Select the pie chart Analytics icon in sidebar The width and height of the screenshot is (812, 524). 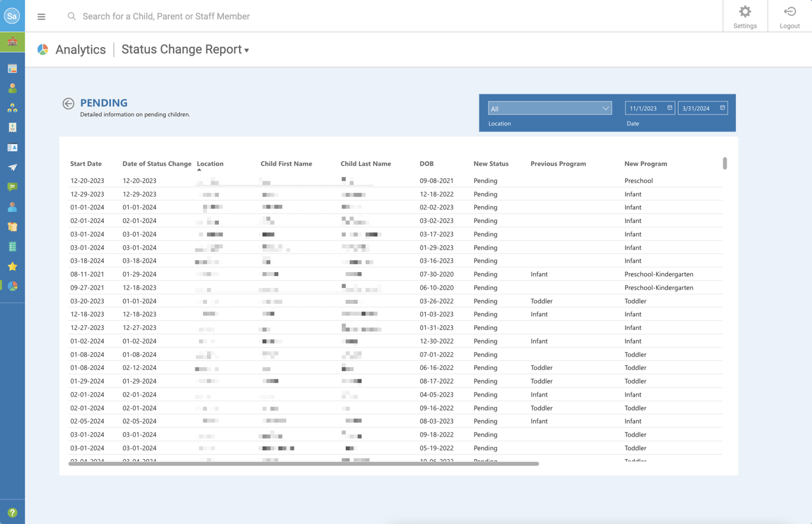click(x=12, y=286)
